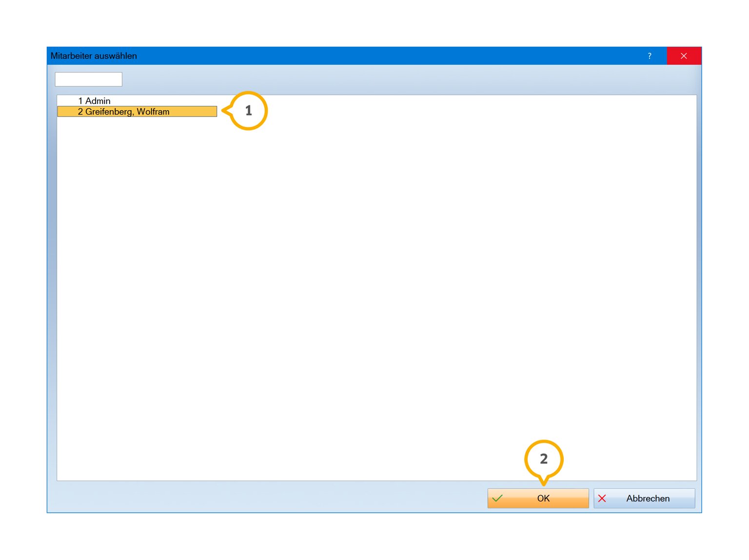The width and height of the screenshot is (749, 560).
Task: Select '2 Greifenberg, Wolfram' in the list
Action: [137, 112]
